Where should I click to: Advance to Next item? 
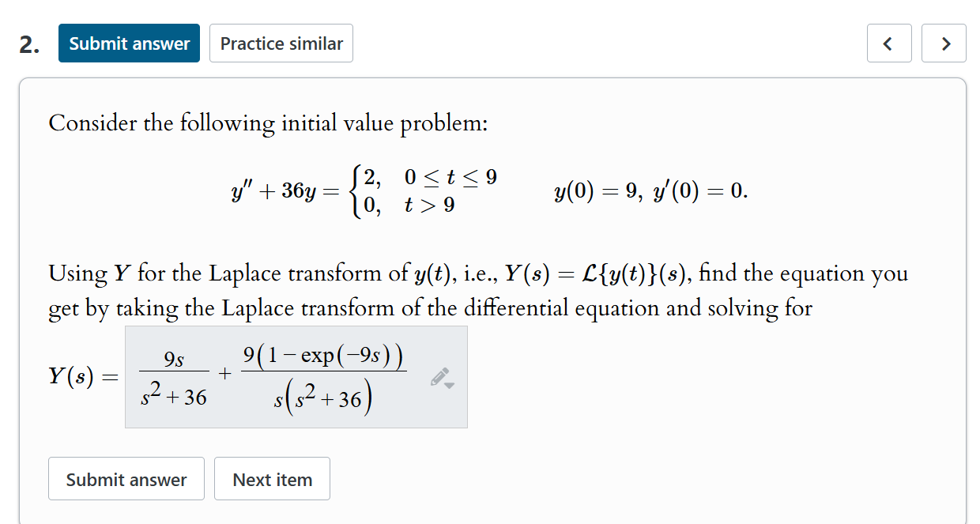(x=272, y=478)
